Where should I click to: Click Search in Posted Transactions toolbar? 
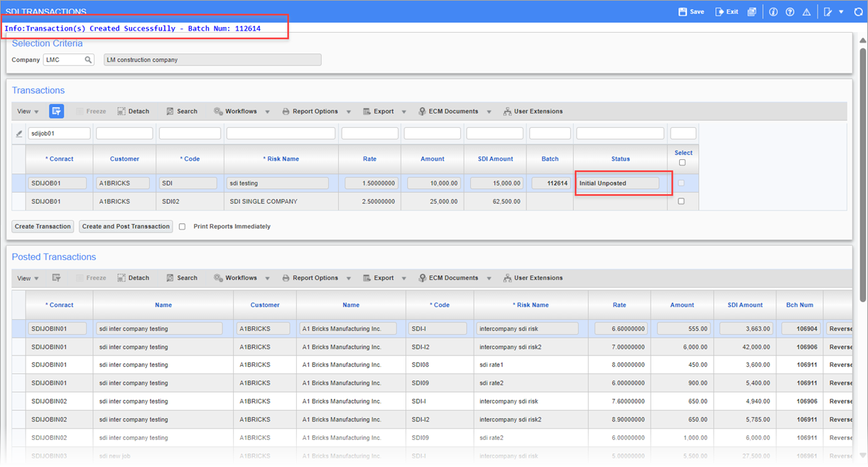182,278
